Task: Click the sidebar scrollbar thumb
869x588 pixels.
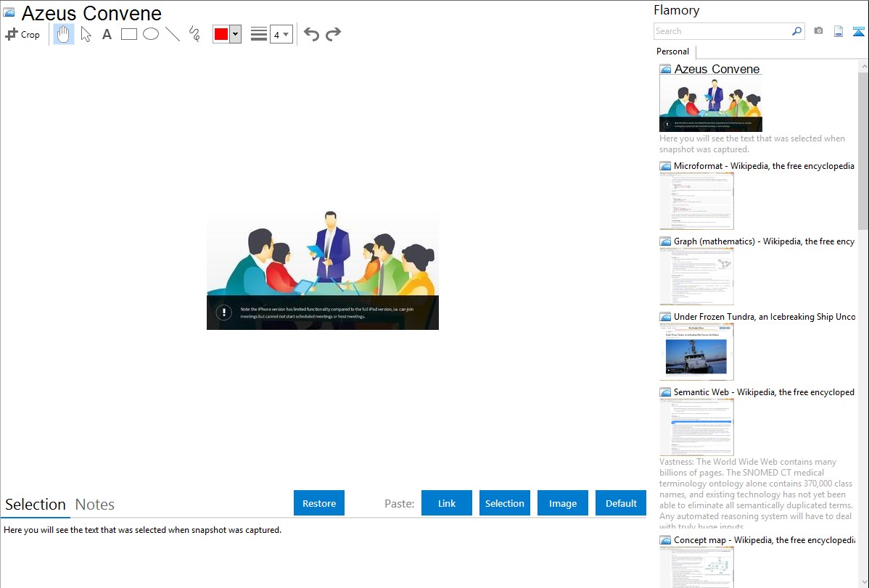Action: click(x=863, y=151)
